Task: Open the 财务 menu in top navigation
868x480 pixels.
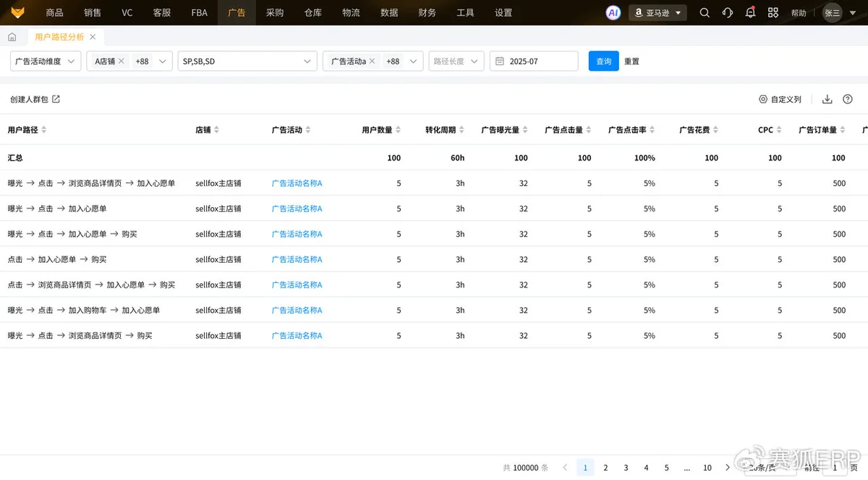Action: 427,12
